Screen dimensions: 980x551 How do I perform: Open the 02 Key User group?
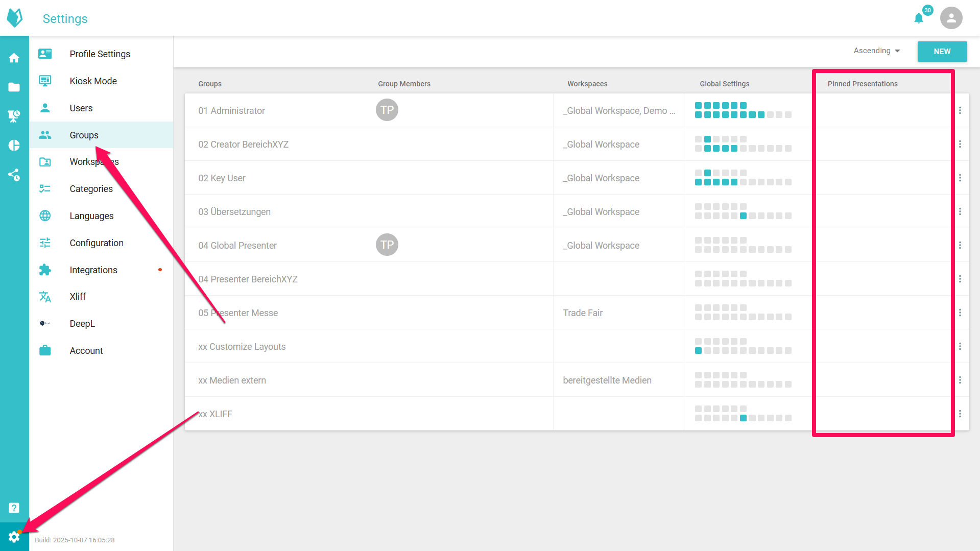point(222,178)
